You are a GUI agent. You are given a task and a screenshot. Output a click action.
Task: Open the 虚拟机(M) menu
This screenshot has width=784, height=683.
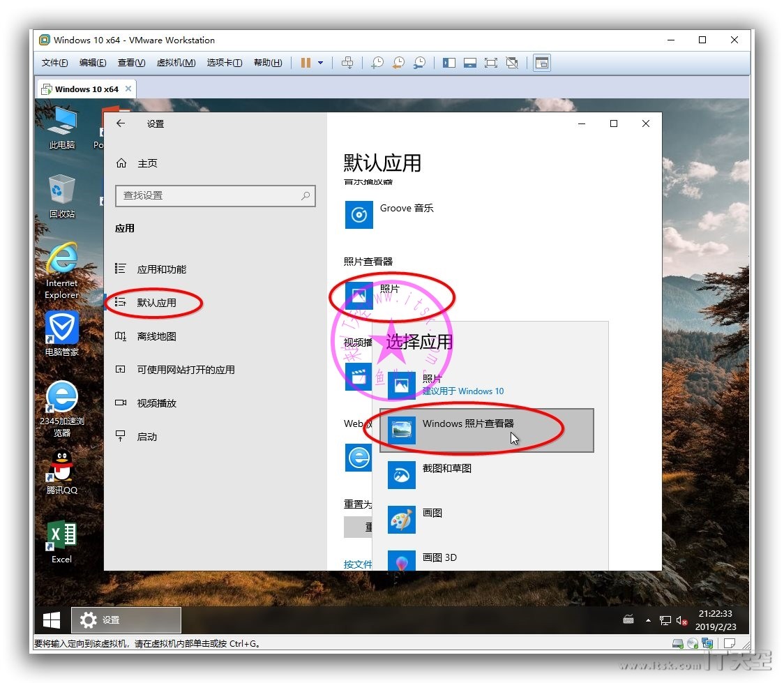point(176,63)
